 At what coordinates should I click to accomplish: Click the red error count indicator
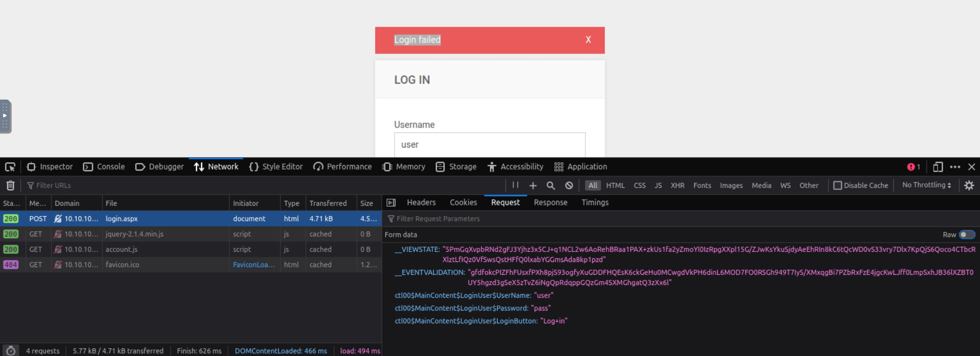click(x=913, y=167)
